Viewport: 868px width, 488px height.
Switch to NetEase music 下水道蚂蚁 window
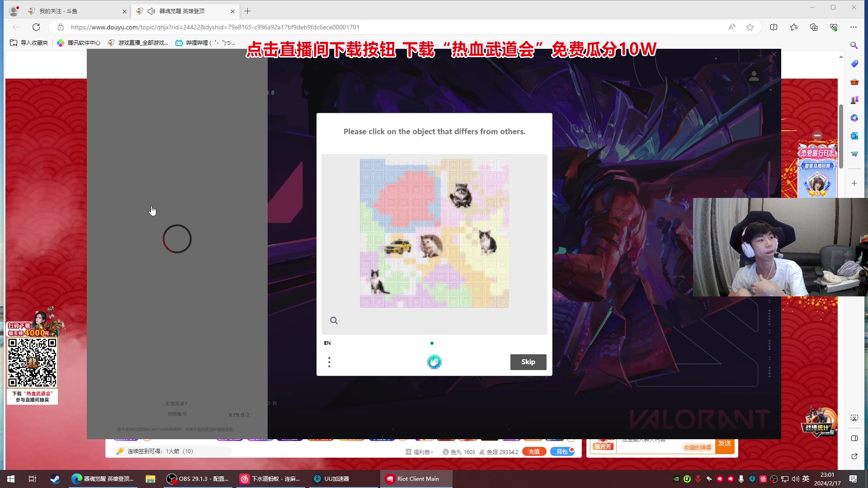270,479
